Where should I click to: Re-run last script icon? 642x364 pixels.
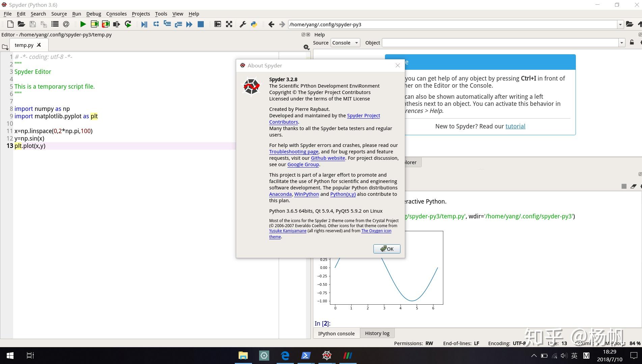tap(128, 24)
